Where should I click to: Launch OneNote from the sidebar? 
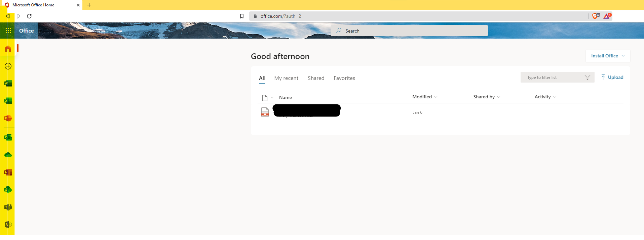[x=8, y=172]
